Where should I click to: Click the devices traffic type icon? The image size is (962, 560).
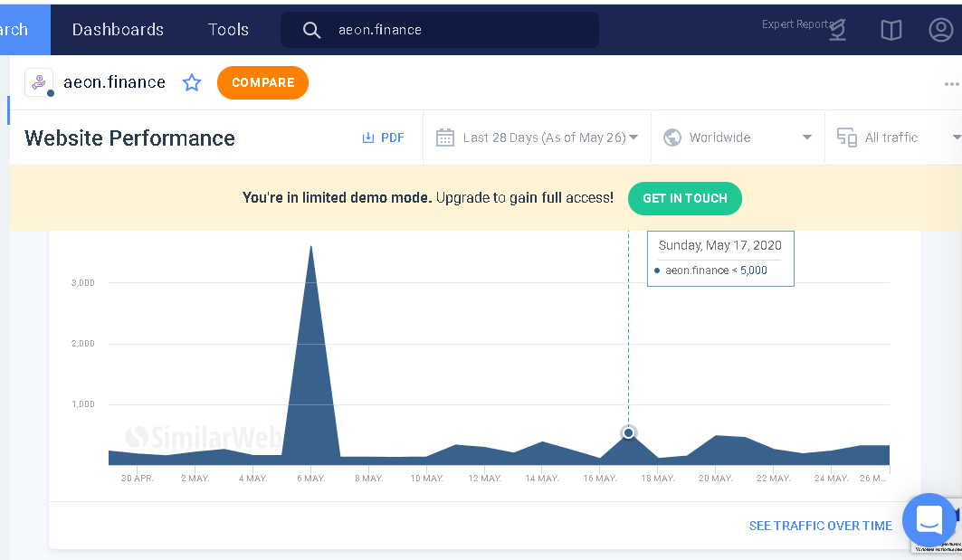pyautogui.click(x=847, y=138)
